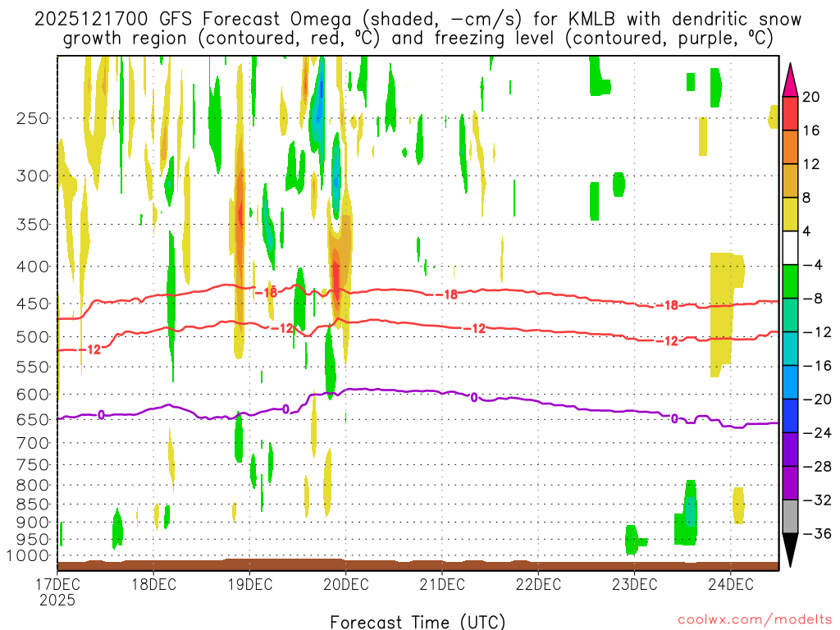Pick the white swatch between 4 and -4

pyautogui.click(x=790, y=248)
